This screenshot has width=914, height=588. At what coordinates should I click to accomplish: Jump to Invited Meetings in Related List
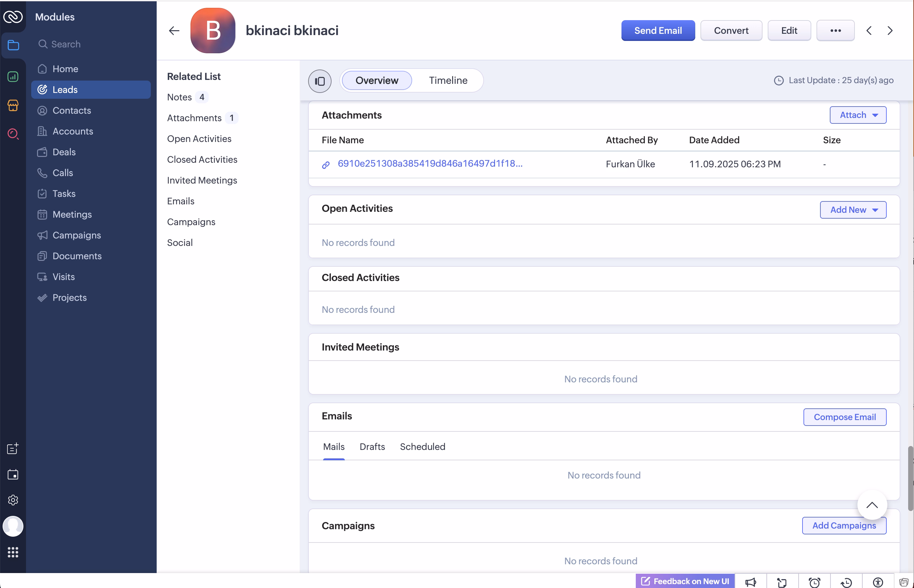click(202, 181)
